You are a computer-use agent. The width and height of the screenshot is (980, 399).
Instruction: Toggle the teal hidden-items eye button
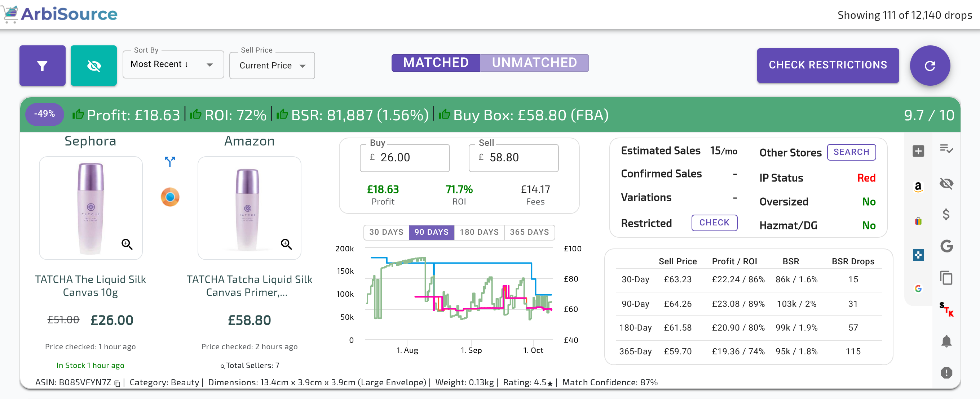click(x=94, y=66)
